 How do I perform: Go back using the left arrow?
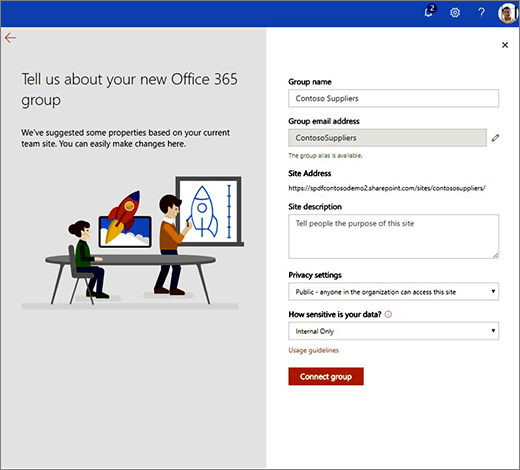tap(10, 38)
